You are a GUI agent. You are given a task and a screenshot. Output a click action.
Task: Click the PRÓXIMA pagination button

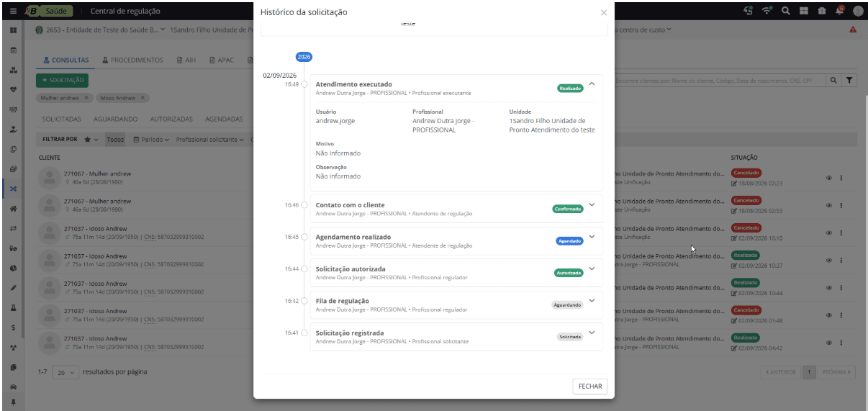[x=836, y=372]
